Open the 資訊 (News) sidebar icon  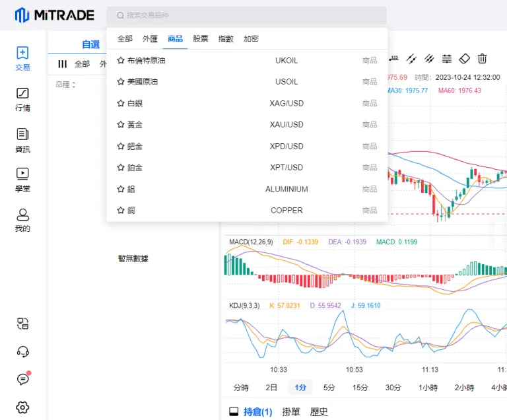[x=22, y=140]
